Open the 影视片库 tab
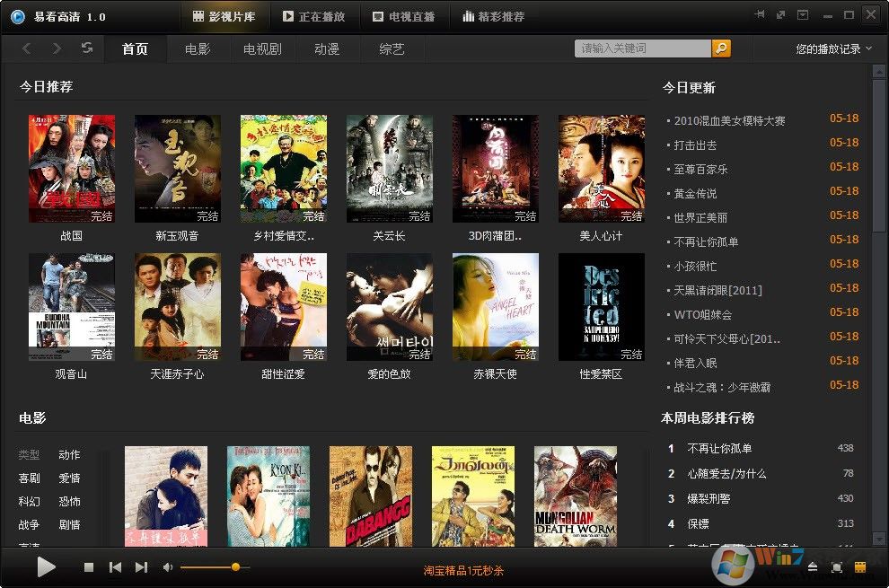Image resolution: width=889 pixels, height=588 pixels. pos(224,16)
